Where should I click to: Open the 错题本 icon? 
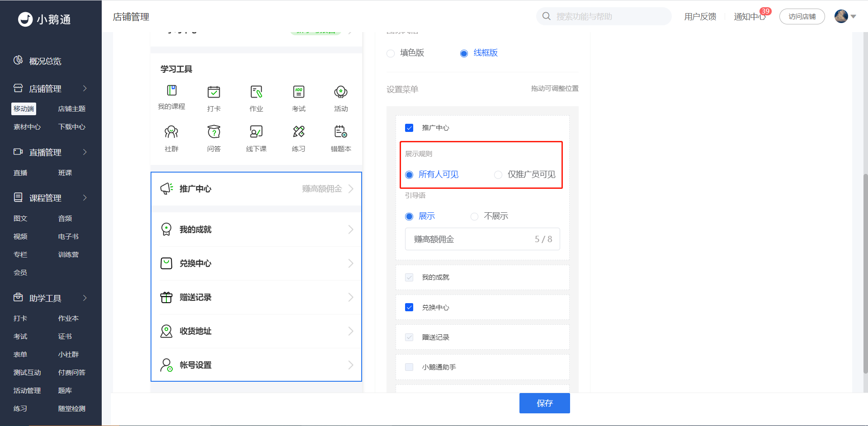pyautogui.click(x=341, y=132)
